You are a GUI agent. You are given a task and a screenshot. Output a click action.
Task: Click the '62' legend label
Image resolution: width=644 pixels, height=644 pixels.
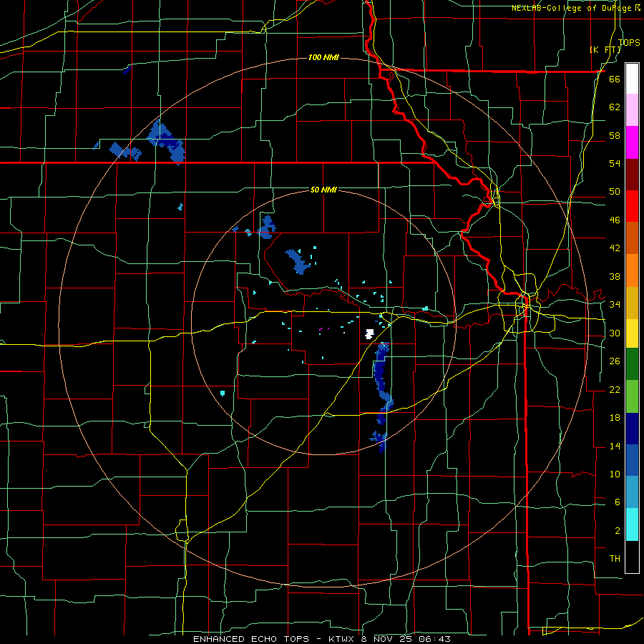coord(615,107)
